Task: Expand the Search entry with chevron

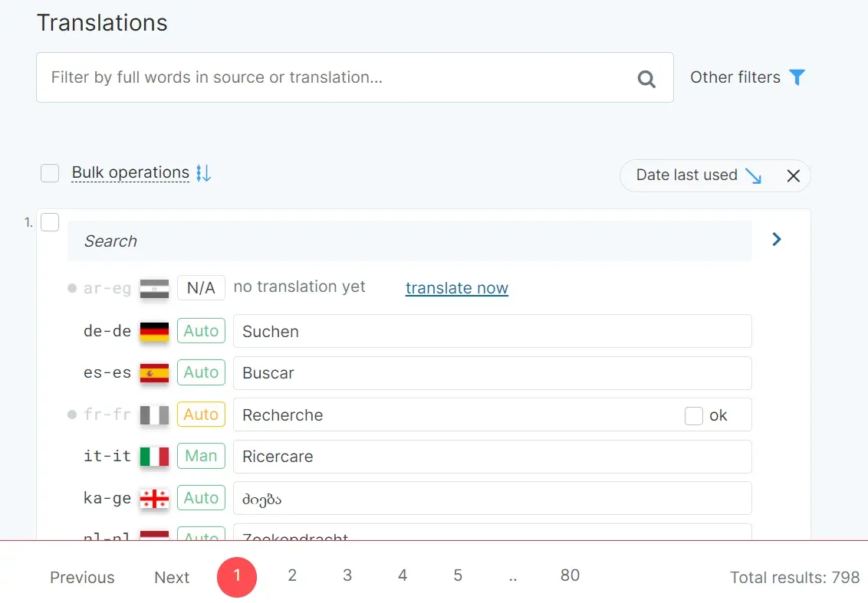Action: [x=777, y=240]
